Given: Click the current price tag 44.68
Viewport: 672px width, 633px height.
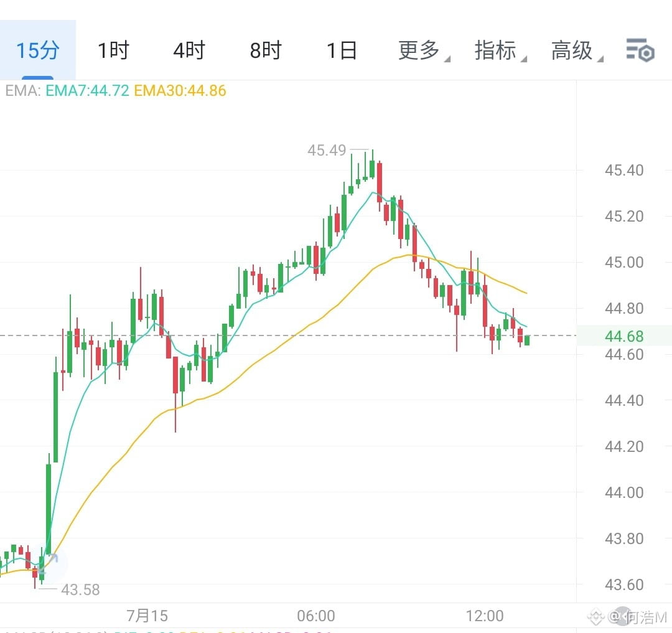Looking at the screenshot, I should (x=624, y=336).
